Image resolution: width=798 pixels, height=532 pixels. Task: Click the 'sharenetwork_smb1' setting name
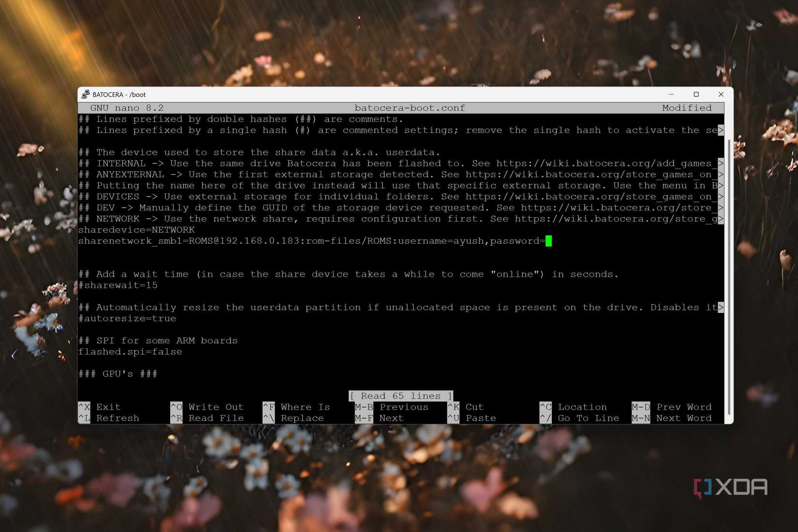pos(130,241)
